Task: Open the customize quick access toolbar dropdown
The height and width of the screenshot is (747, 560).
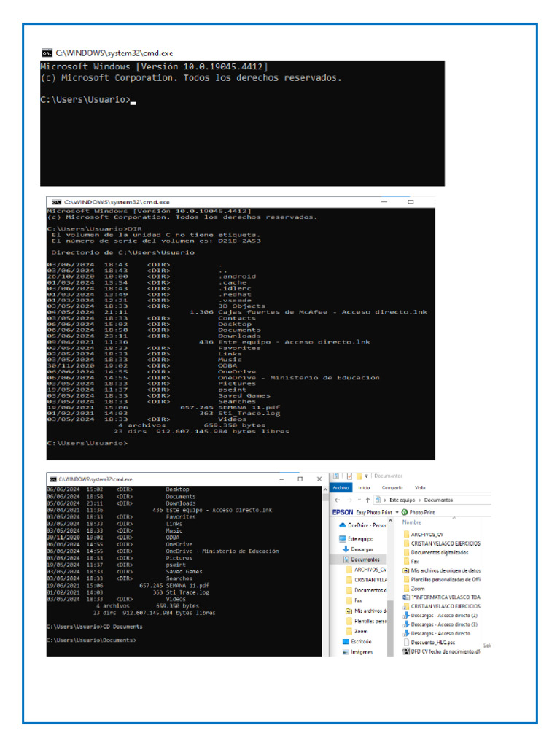Action: coord(366,476)
